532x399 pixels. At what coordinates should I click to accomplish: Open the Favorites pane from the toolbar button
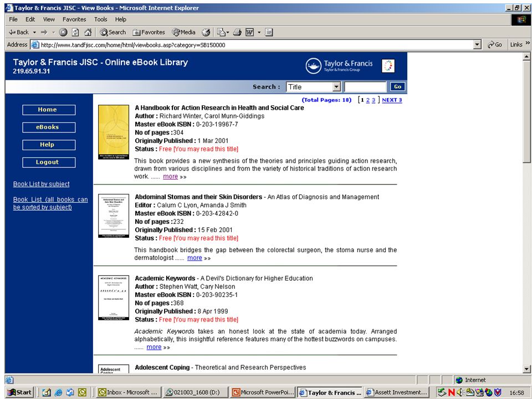(x=149, y=32)
